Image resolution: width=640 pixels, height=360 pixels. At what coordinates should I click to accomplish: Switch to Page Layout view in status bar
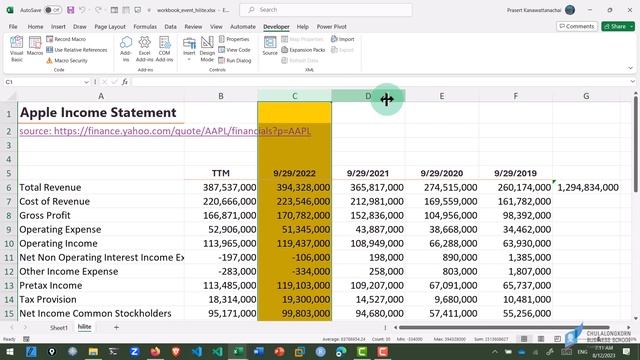click(x=541, y=339)
